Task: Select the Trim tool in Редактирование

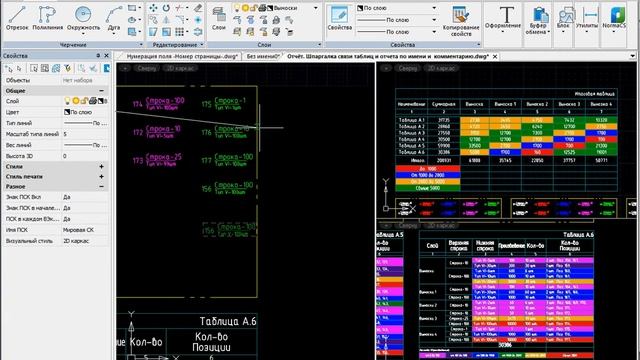Action: click(x=179, y=8)
